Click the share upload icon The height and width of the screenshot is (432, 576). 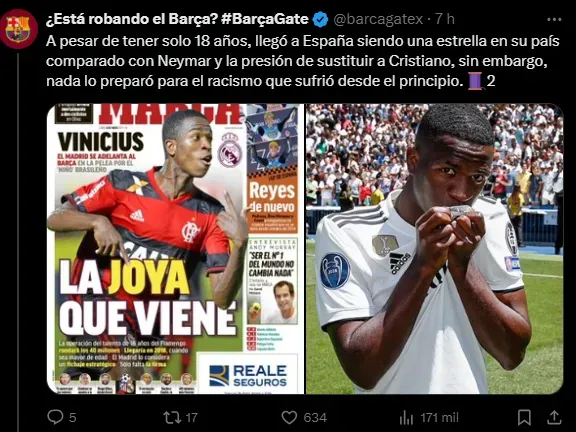point(554,417)
